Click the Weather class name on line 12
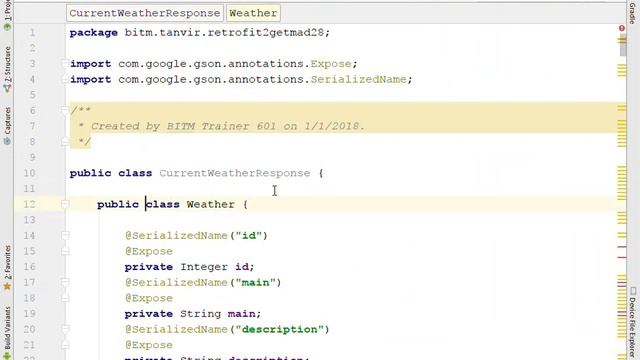Image resolution: width=640 pixels, height=360 pixels. [x=211, y=204]
